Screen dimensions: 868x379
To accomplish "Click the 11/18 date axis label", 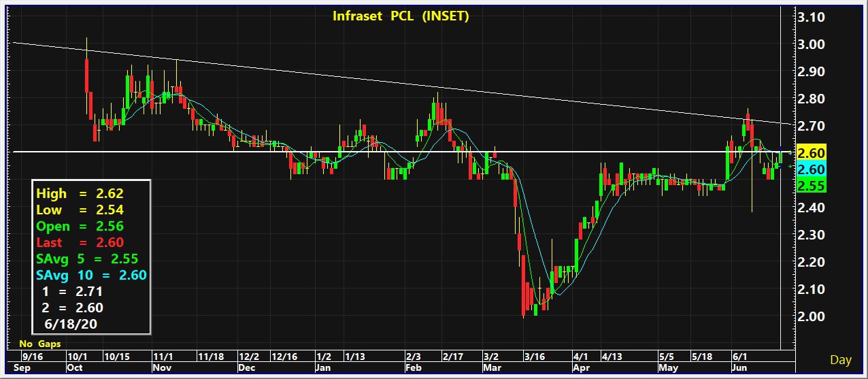I will 210,357.
